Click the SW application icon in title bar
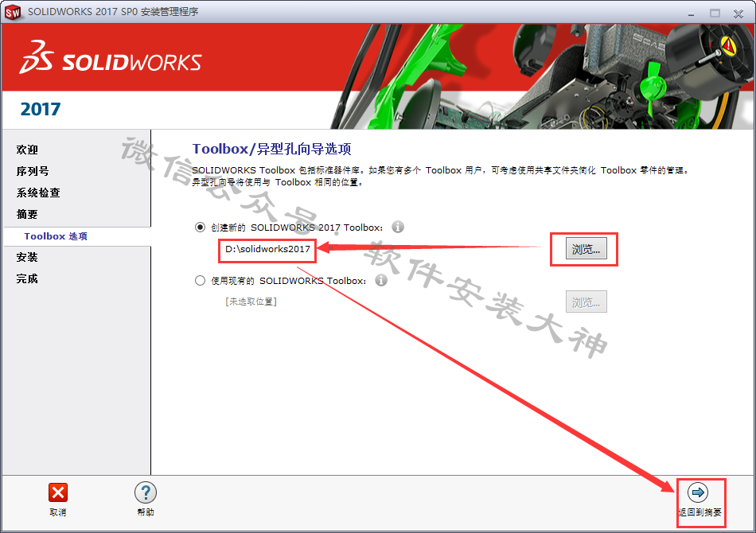 click(x=13, y=12)
